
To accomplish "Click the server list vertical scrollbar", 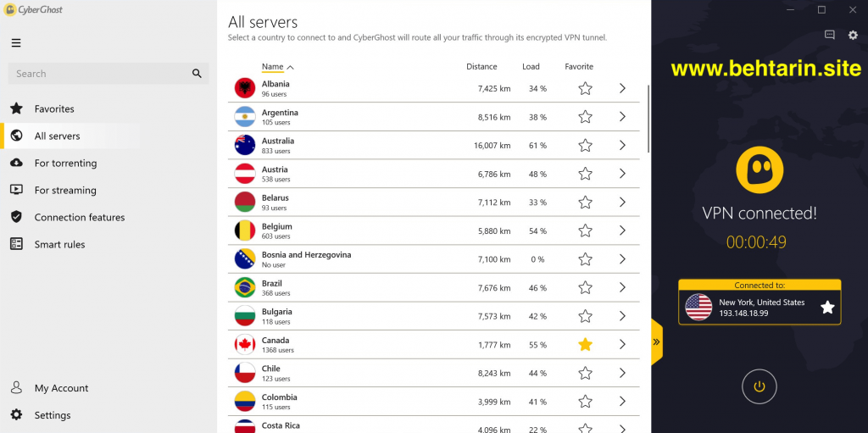I will pos(648,119).
